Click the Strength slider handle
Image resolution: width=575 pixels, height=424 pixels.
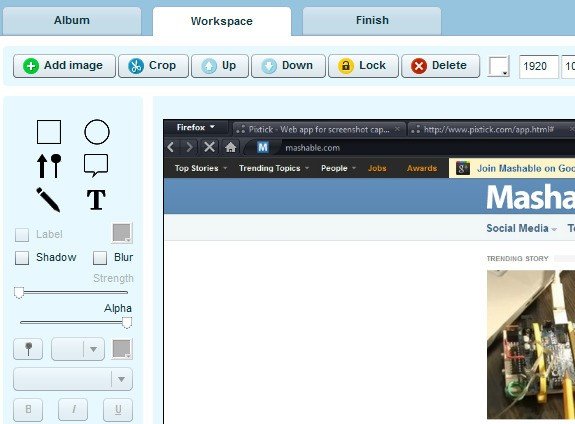[19, 293]
